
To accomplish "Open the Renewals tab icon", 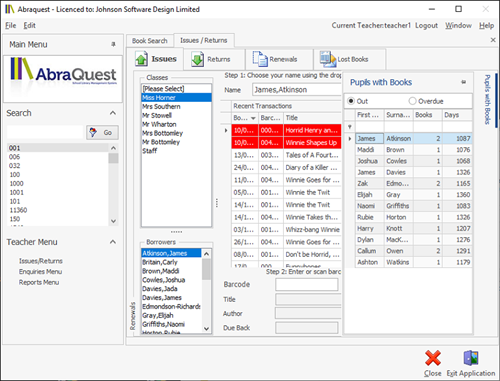I will (x=260, y=59).
